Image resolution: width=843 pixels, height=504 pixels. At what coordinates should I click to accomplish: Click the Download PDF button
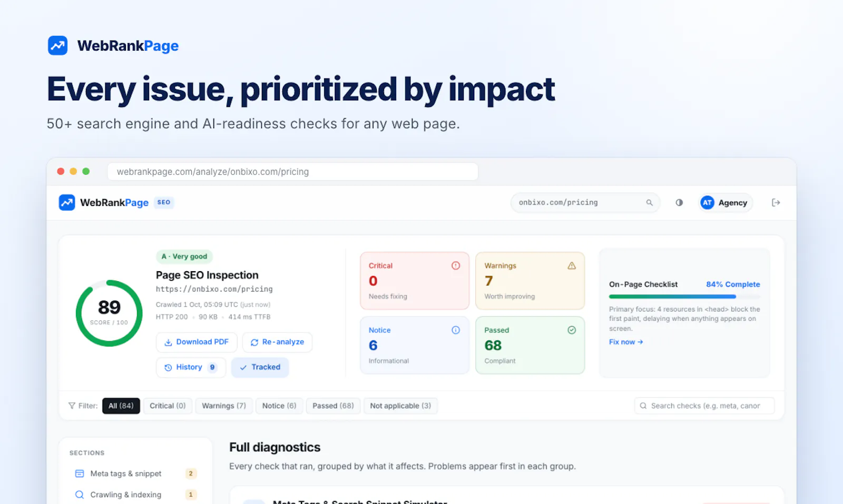(197, 342)
